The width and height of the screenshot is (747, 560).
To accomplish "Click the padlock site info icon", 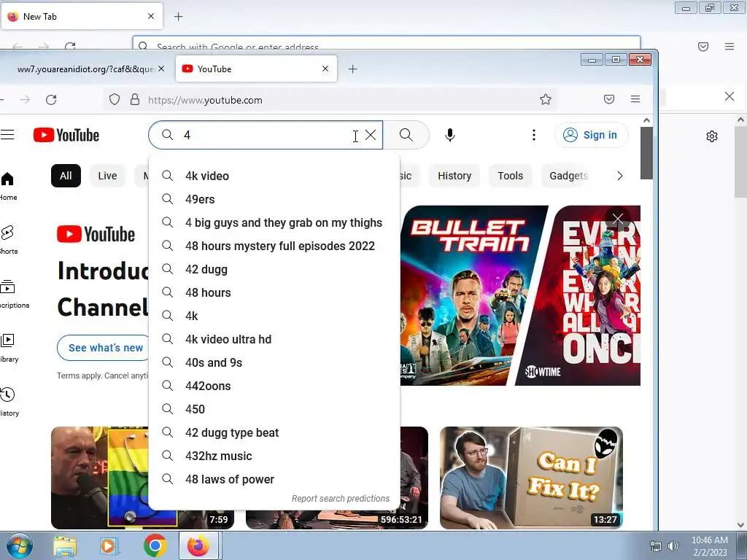I will 135,99.
